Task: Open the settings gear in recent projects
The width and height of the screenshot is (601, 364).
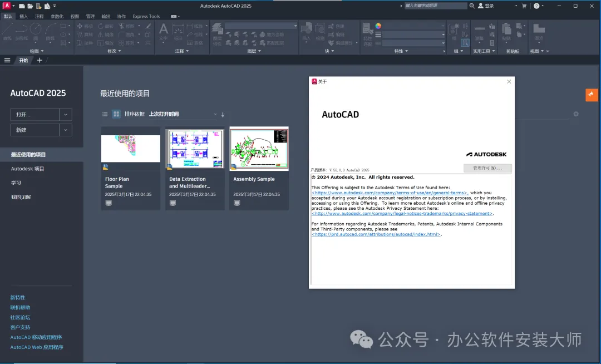Action: coord(576,114)
